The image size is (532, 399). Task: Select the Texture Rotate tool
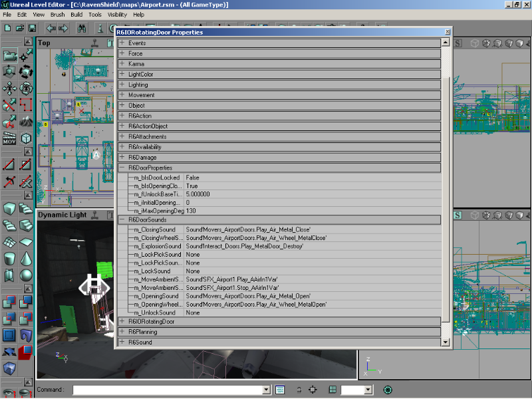26,88
